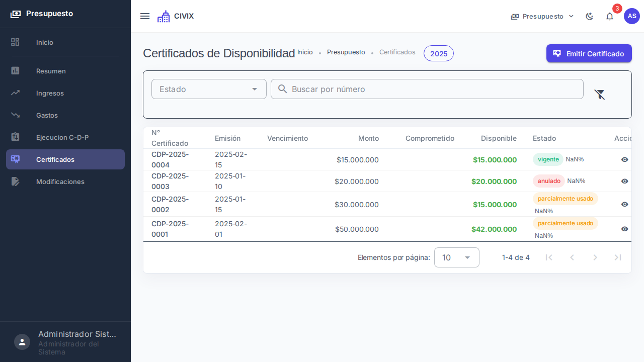Click the Resumen chart icon in sidebar
This screenshot has width=644, height=362.
[15, 71]
